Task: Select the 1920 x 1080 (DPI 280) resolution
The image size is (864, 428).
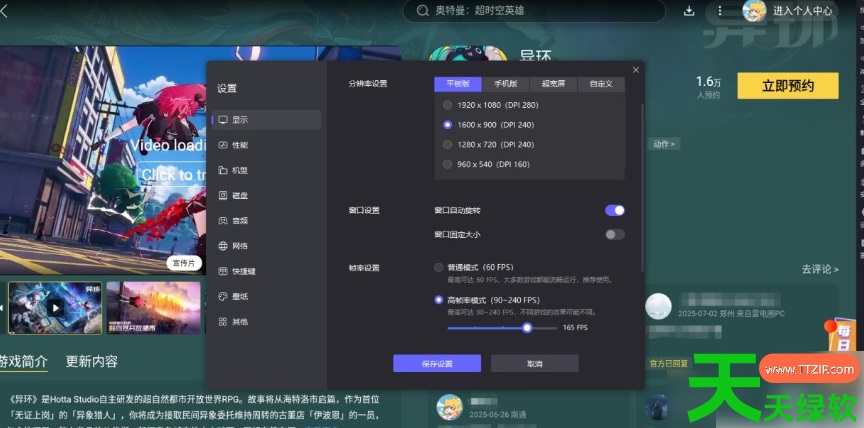Action: 490,105
